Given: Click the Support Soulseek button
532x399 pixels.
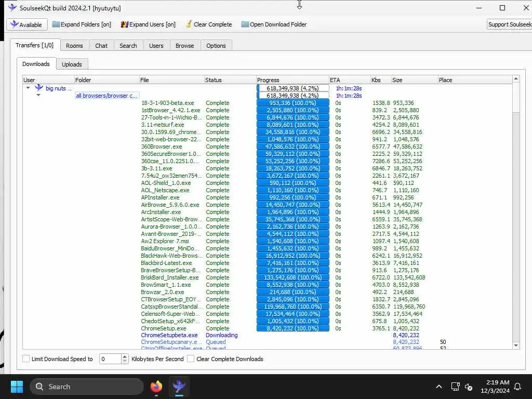Looking at the screenshot, I should [510, 24].
